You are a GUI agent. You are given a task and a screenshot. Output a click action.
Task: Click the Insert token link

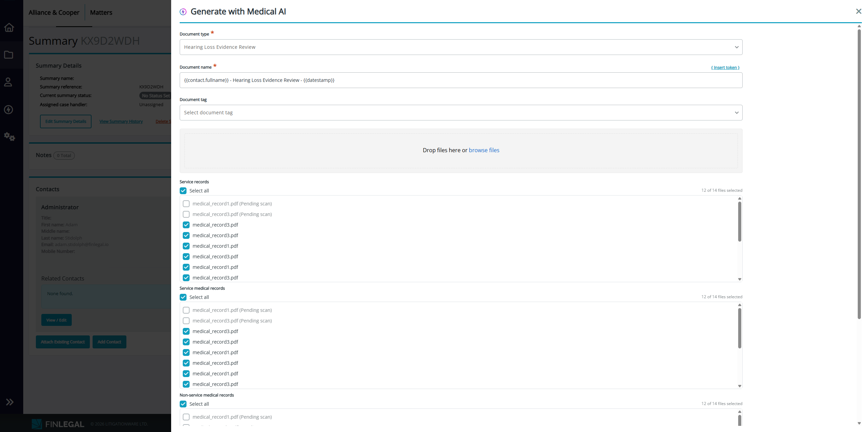click(725, 68)
